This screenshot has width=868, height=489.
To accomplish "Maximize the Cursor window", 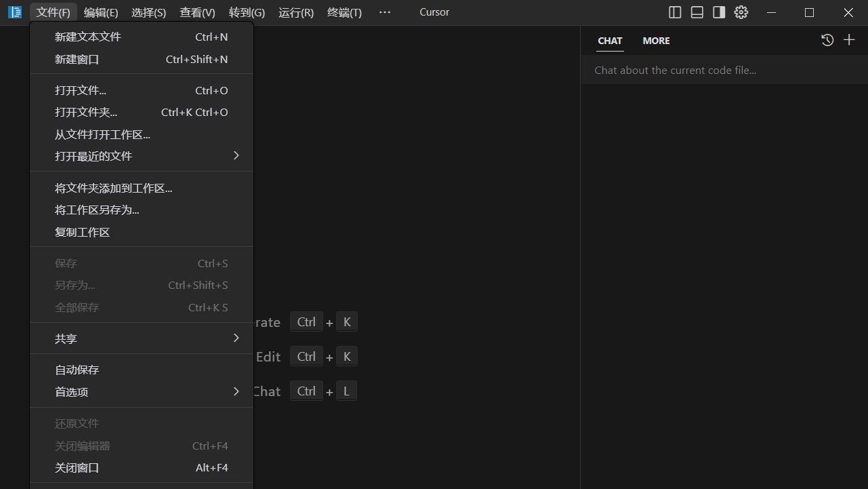I will (809, 12).
